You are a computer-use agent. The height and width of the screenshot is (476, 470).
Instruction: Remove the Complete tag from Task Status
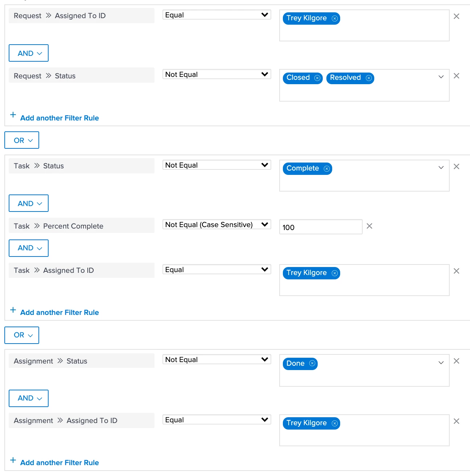coord(327,169)
